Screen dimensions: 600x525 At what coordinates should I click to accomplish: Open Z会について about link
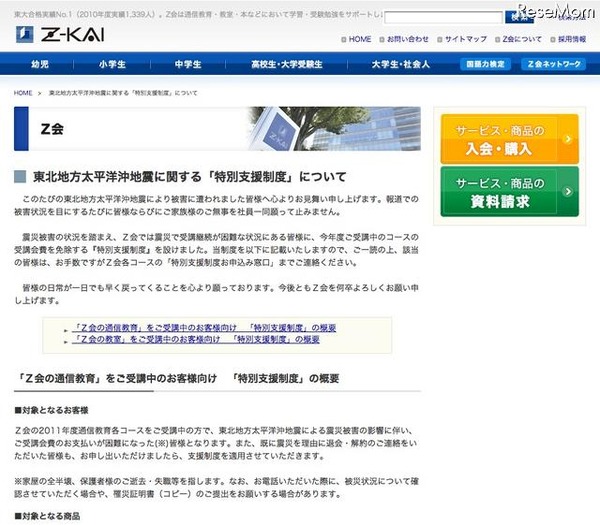(522, 39)
